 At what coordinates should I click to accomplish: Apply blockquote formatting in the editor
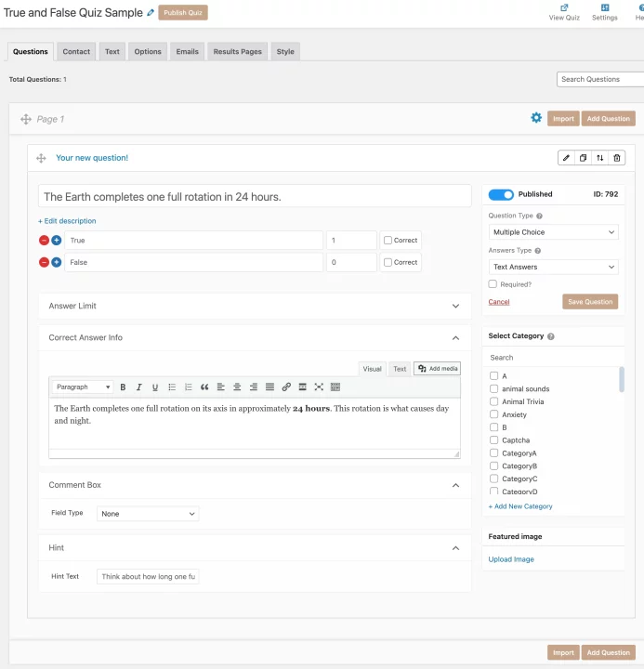[204, 387]
